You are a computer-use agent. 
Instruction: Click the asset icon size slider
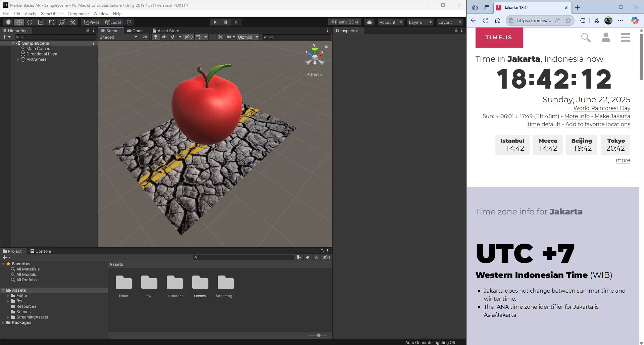click(x=318, y=335)
